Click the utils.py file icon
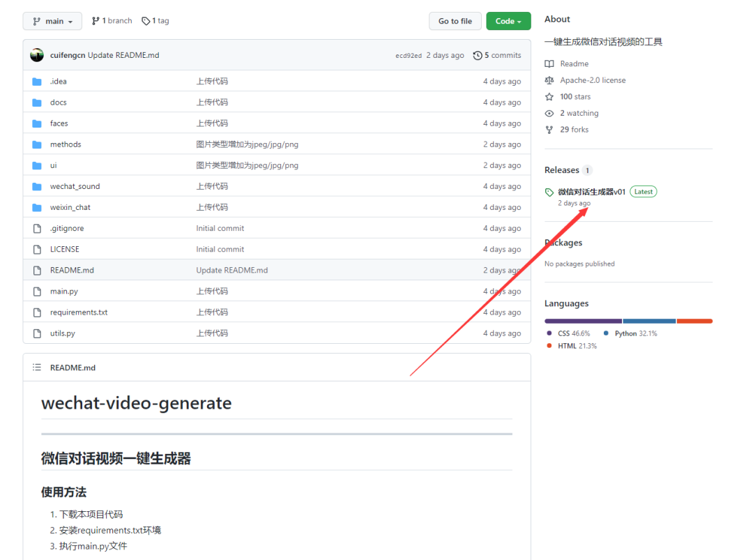 click(37, 333)
